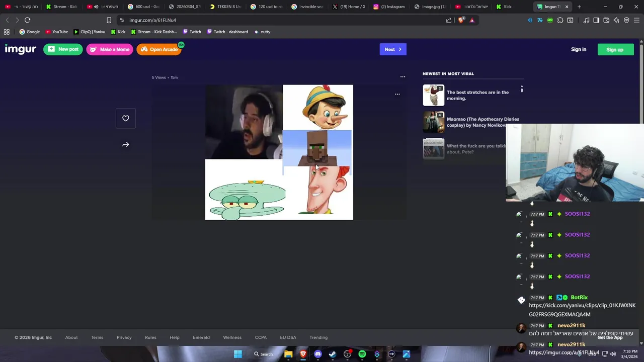Click the EU DSA footer link

[288, 337]
